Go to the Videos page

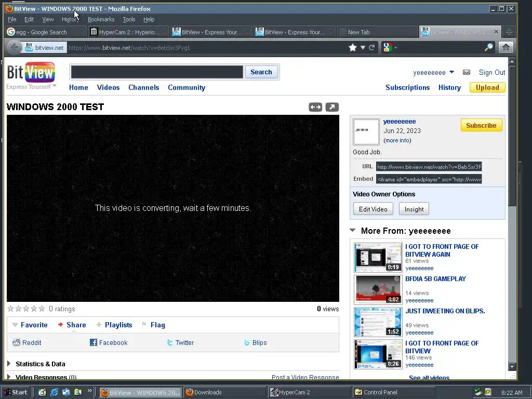click(108, 87)
